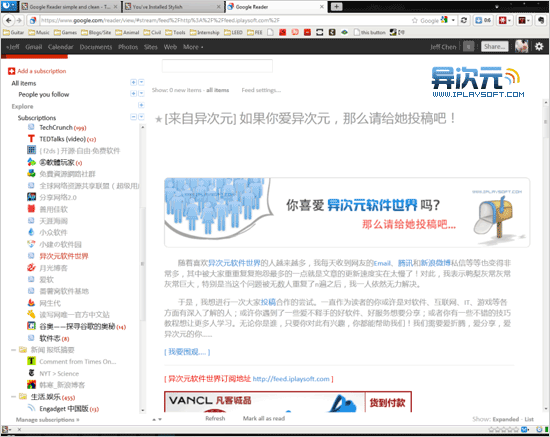The image size is (550, 437).
Task: Open the Google search engine dropdown
Action: [x=453, y=20]
